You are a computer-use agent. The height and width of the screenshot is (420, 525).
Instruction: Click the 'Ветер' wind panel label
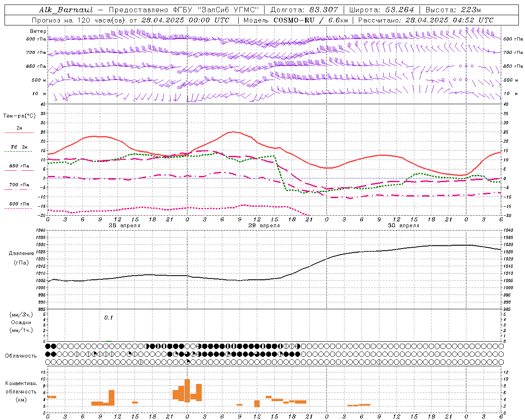38,31
